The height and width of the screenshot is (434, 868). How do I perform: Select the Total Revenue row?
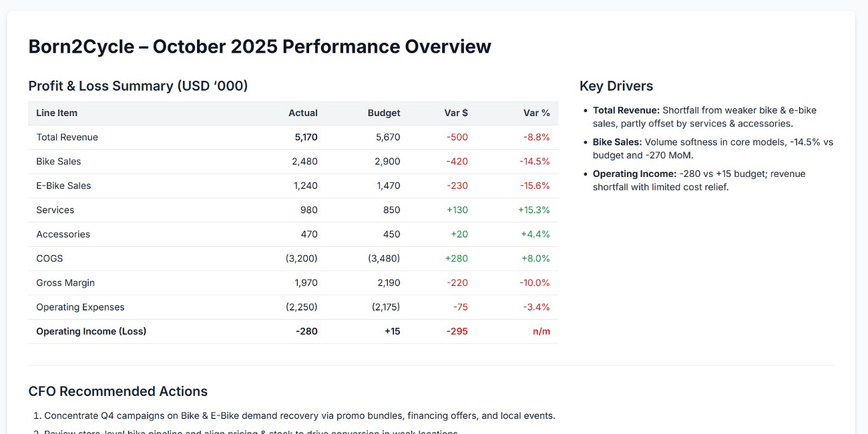tap(67, 137)
